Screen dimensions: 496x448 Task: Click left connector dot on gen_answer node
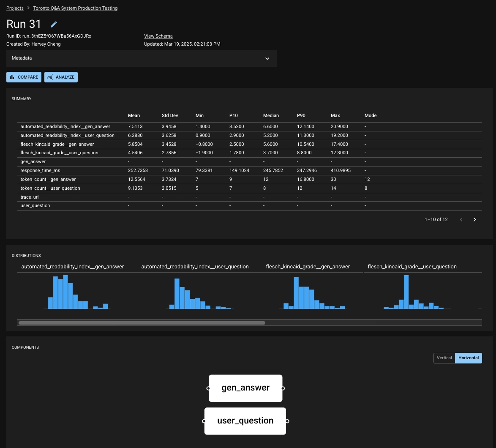[209, 388]
